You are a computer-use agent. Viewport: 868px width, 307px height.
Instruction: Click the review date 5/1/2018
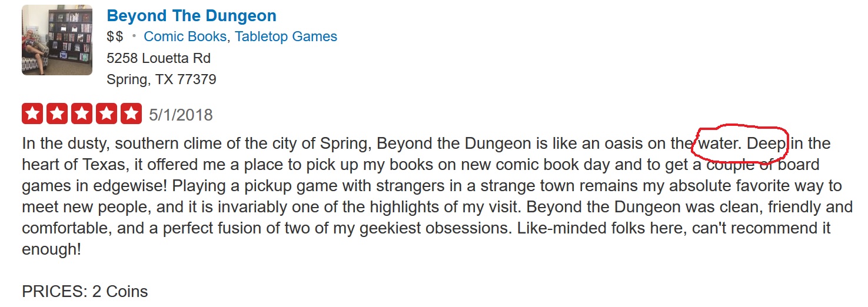click(181, 114)
